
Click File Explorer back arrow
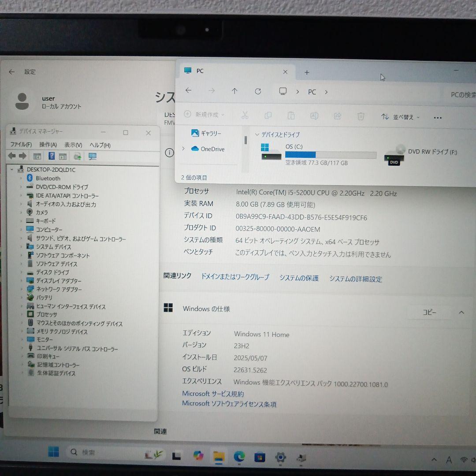click(188, 90)
